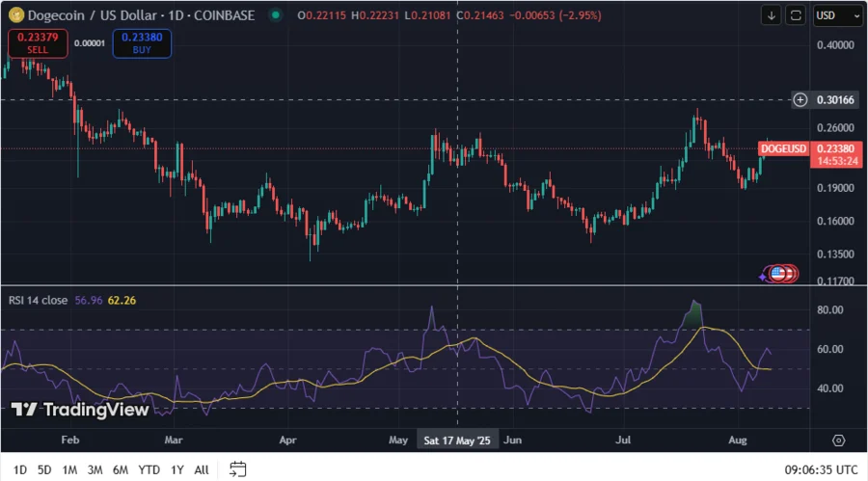Select the YTD time range
Image resolution: width=868 pixels, height=481 pixels.
coord(149,470)
